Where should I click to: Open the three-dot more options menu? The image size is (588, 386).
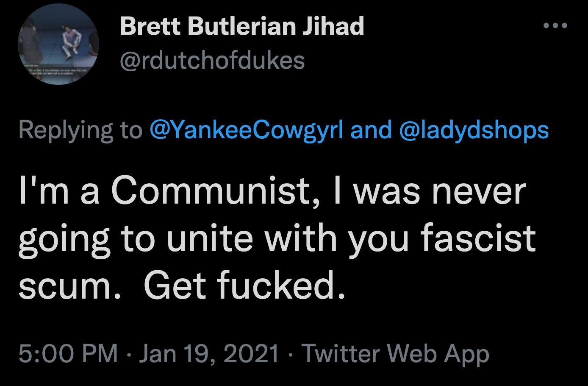tap(555, 26)
